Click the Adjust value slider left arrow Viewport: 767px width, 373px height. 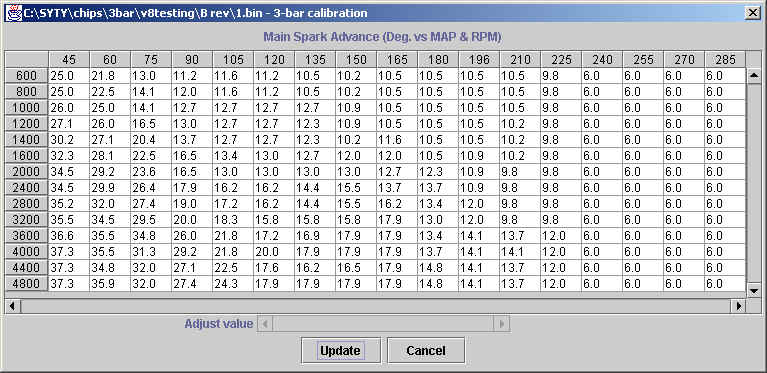pos(265,324)
